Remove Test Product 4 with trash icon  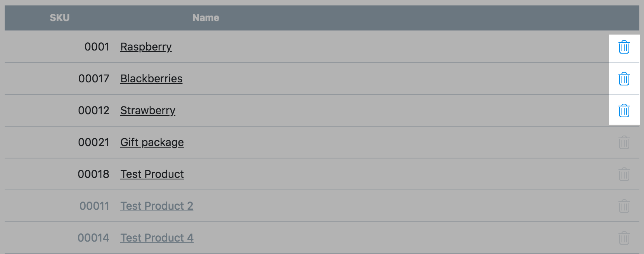(624, 238)
